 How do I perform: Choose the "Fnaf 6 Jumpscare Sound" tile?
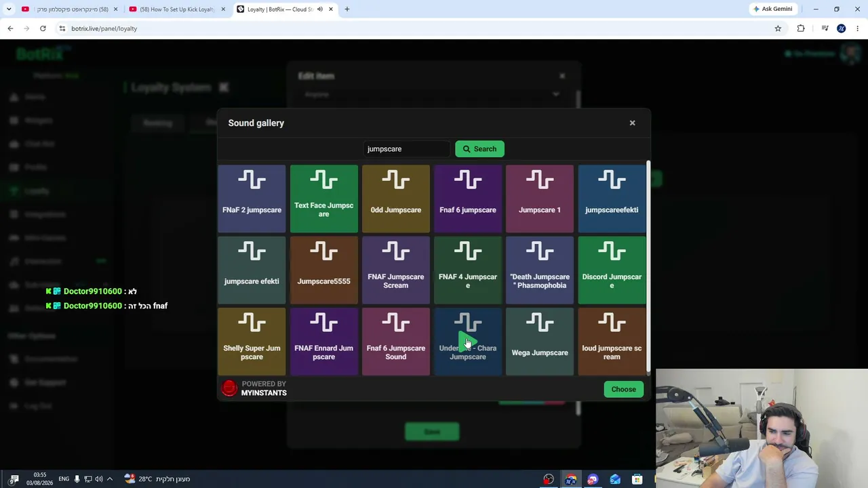pos(396,342)
